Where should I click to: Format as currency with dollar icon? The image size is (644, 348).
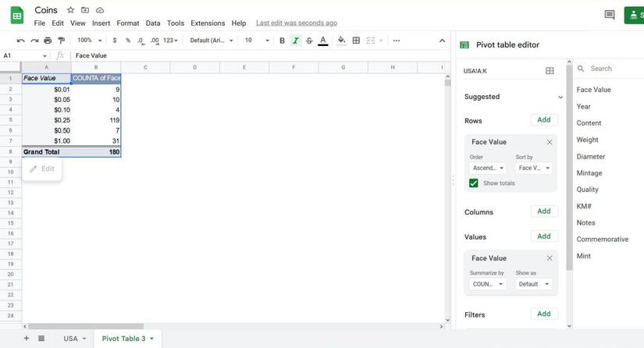[115, 41]
